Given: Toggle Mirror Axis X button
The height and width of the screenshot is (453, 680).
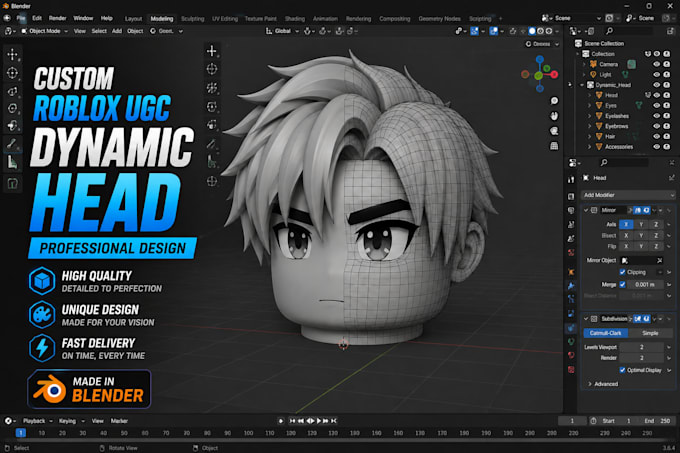Looking at the screenshot, I should coord(626,224).
